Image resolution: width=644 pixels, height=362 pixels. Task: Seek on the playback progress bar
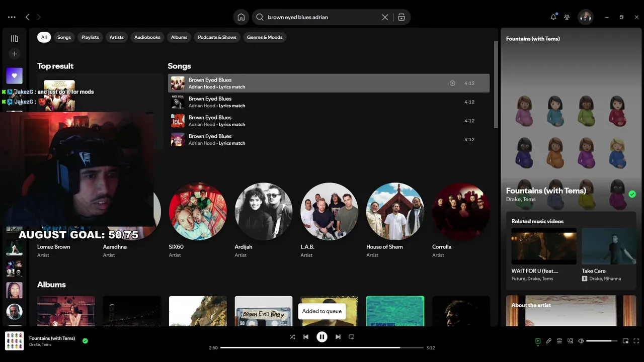click(322, 347)
